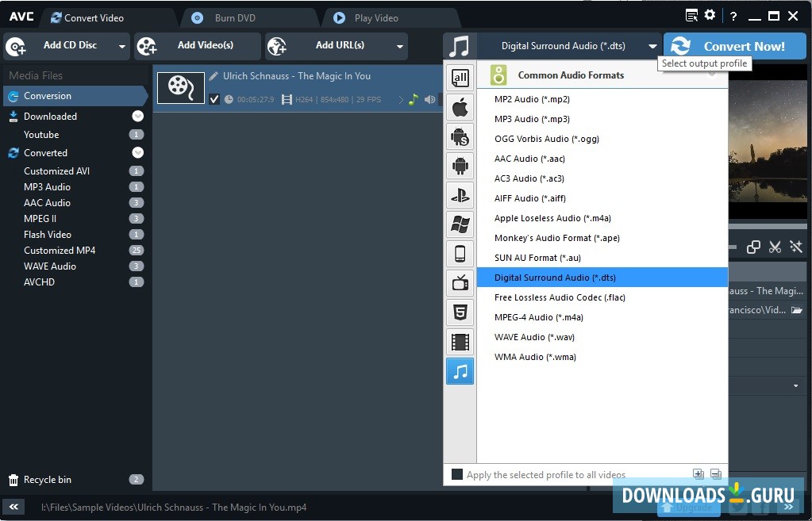Image resolution: width=812 pixels, height=521 pixels.
Task: Click the Add Video(s) button
Action: tap(198, 46)
